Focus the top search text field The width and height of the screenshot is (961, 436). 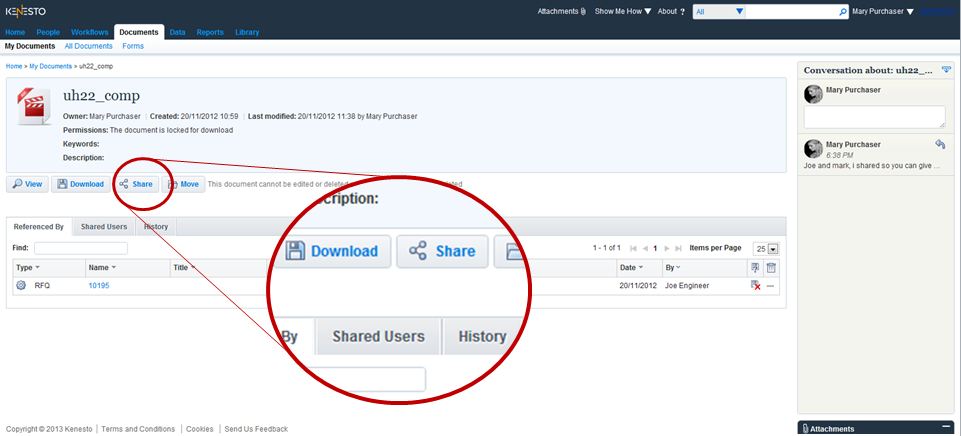pyautogui.click(x=791, y=12)
